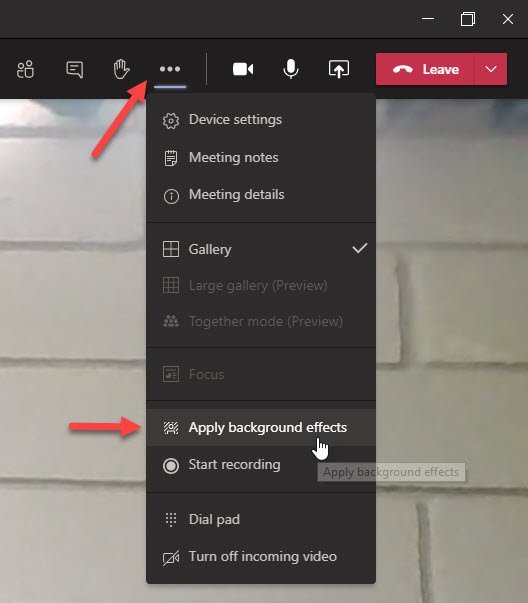Open Meeting notes

click(261, 158)
